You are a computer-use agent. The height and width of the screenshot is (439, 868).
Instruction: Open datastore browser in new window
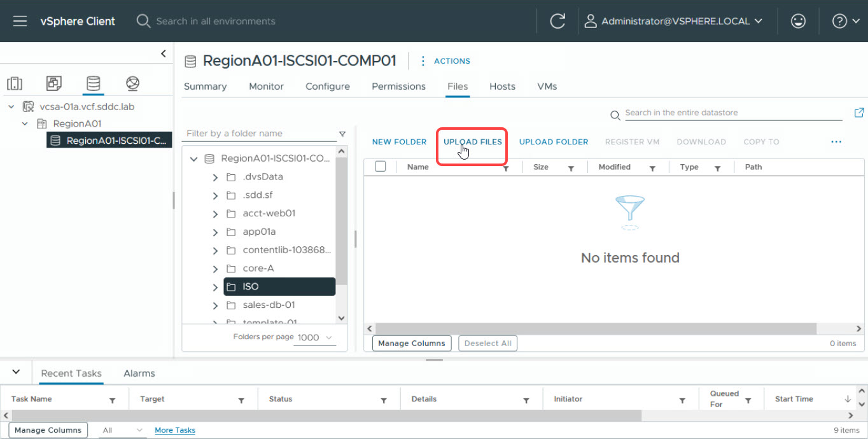coord(859,113)
